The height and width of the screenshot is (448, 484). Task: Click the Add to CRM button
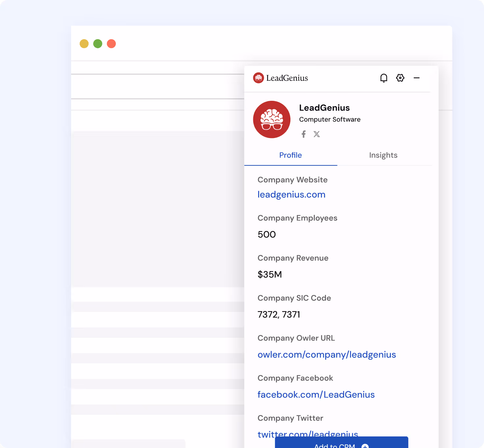341,442
